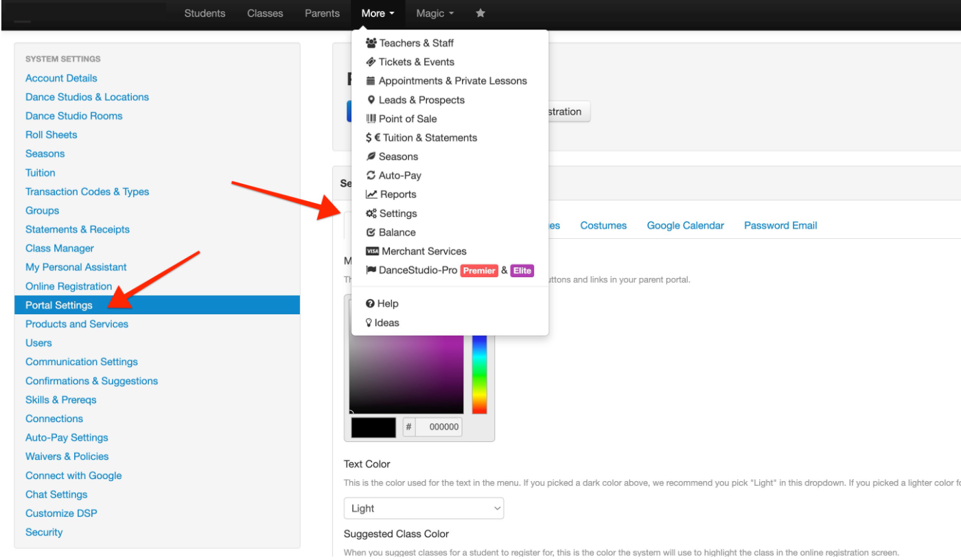
Task: Click the Leads & Prospects map pin icon
Action: click(x=371, y=100)
